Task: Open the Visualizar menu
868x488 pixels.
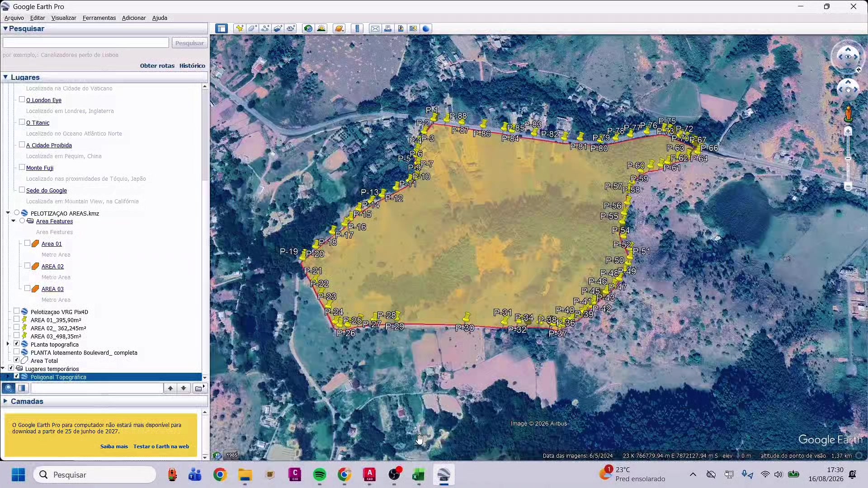Action: [x=64, y=18]
